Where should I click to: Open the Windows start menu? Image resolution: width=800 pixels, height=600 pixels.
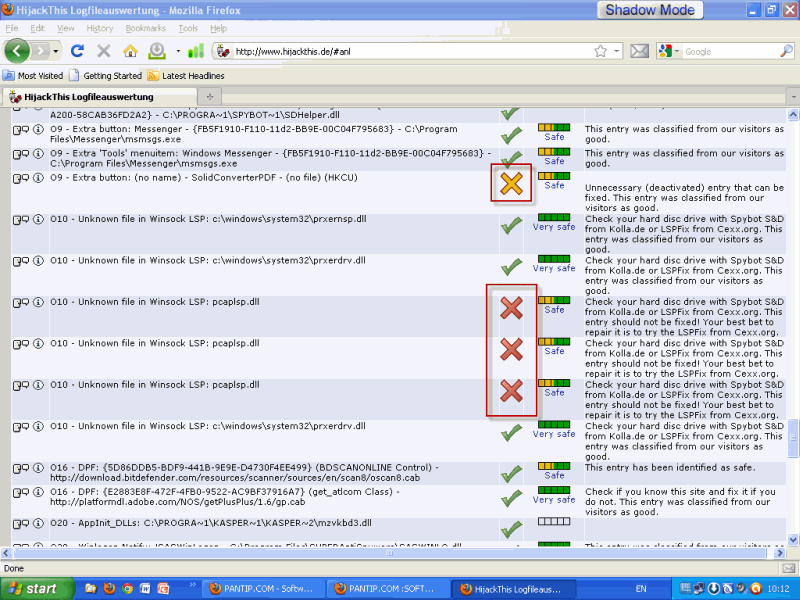[37, 589]
